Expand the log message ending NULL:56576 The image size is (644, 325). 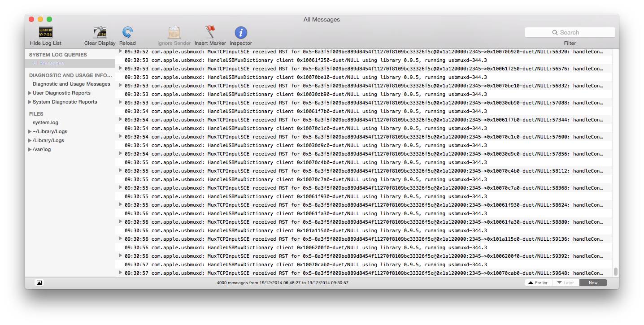tap(120, 68)
